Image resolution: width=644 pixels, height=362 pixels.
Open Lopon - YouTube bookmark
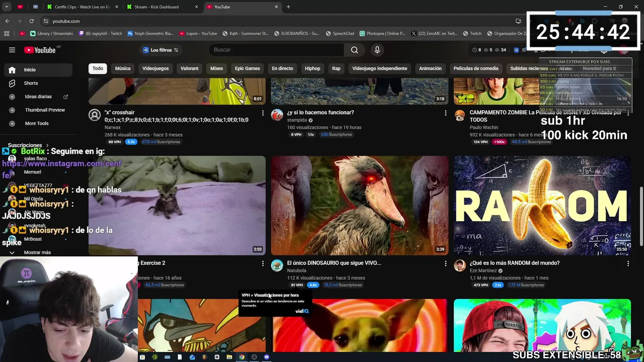tap(198, 34)
